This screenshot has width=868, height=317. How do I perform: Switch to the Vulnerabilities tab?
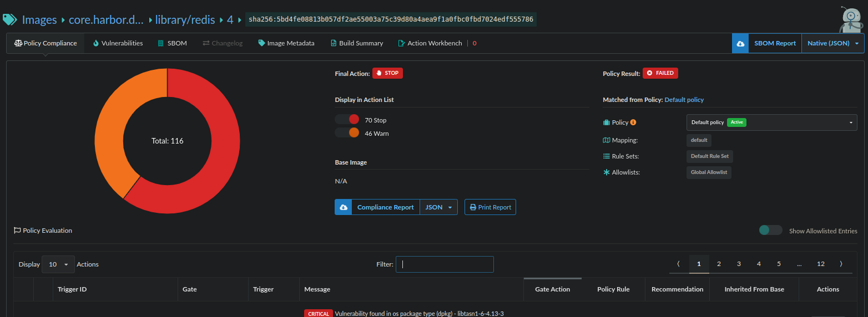(118, 43)
